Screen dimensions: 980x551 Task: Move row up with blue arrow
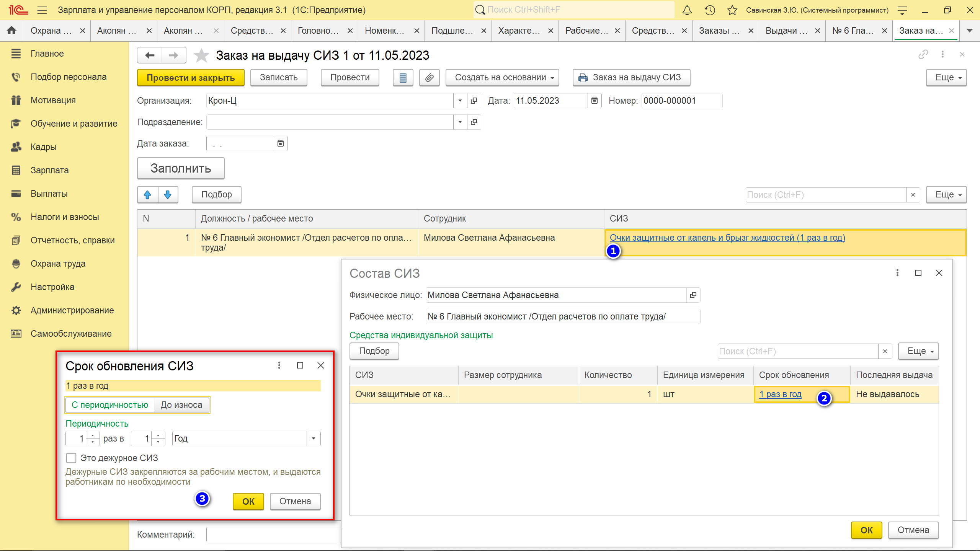pyautogui.click(x=147, y=195)
